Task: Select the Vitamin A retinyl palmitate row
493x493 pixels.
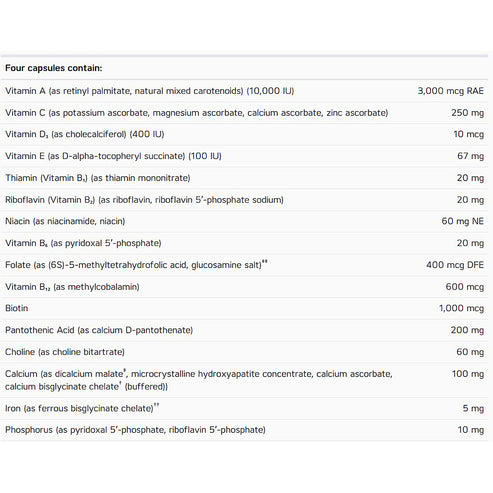Action: (244, 91)
